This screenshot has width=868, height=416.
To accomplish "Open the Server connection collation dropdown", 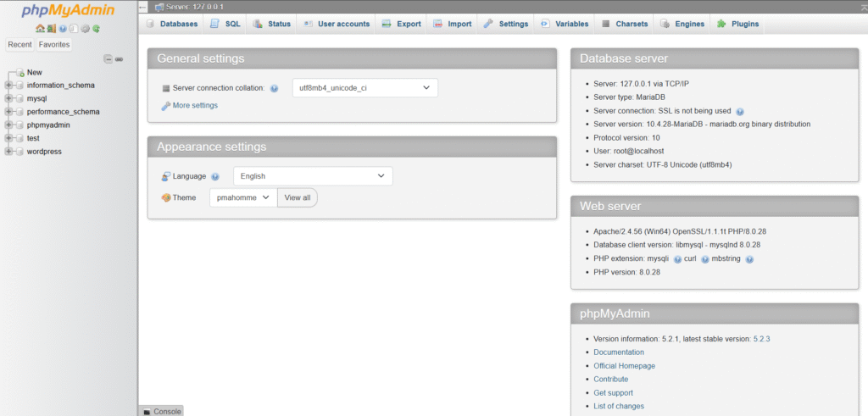I will (x=364, y=88).
